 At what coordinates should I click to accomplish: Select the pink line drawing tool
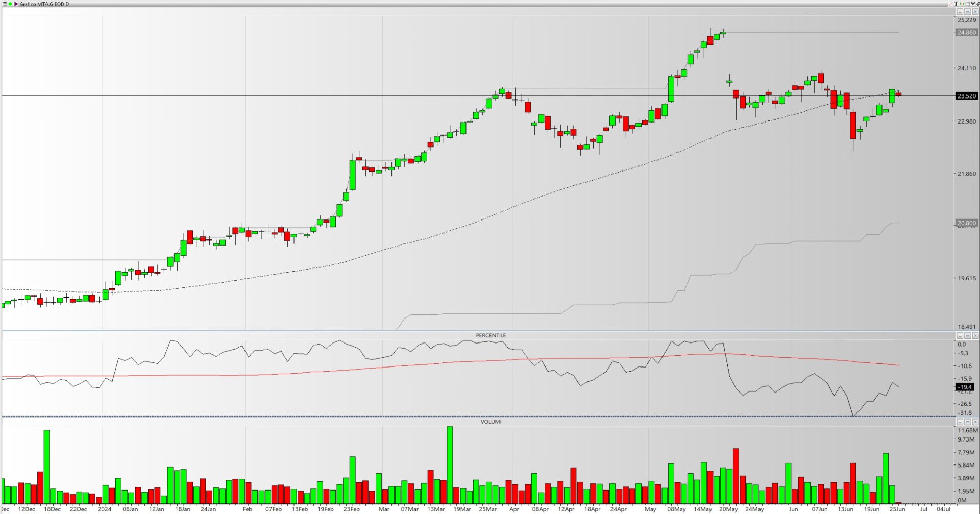[950, 4]
